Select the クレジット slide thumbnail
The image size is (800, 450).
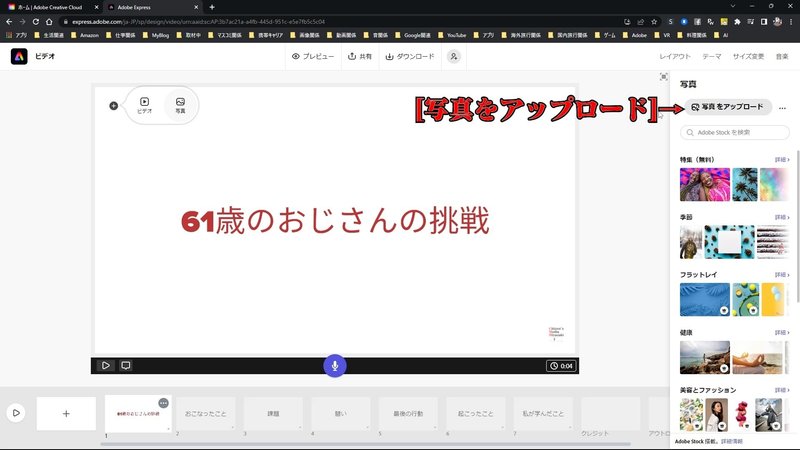610,414
